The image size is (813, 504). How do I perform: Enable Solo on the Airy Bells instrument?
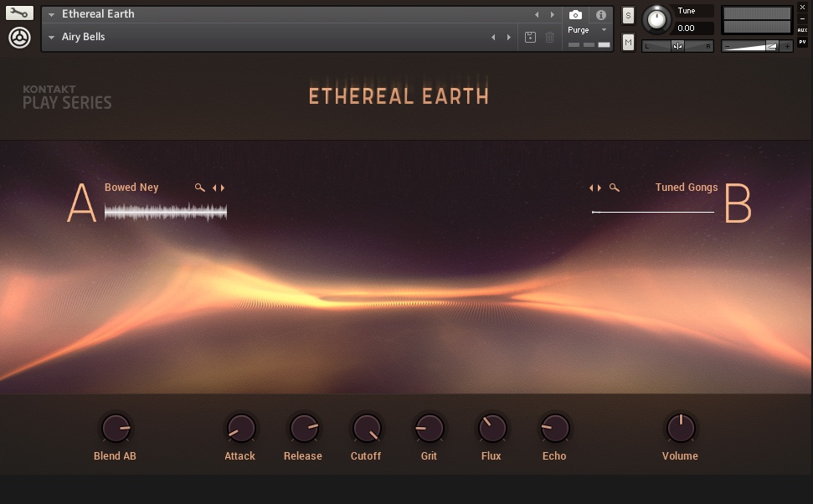[x=627, y=14]
